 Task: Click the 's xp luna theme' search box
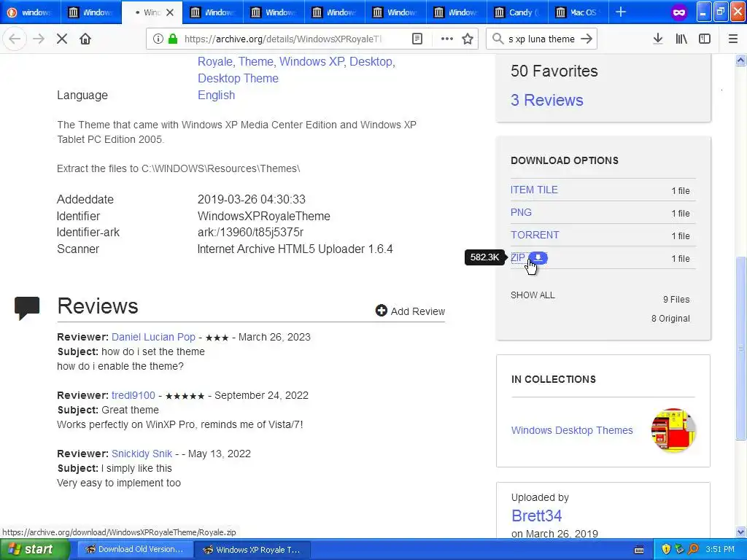click(541, 39)
